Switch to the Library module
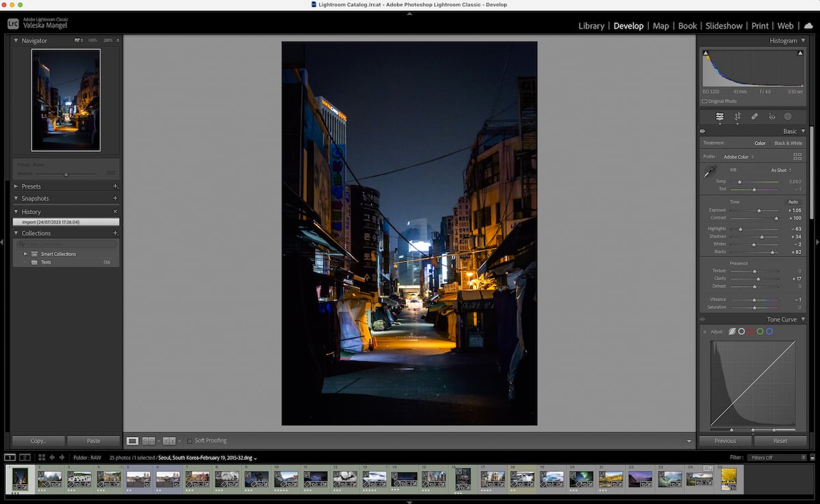 point(591,26)
